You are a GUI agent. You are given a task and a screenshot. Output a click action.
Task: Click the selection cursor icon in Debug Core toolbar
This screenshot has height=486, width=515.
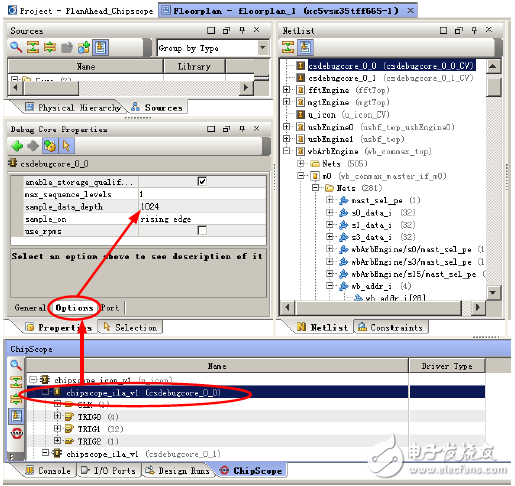(66, 146)
